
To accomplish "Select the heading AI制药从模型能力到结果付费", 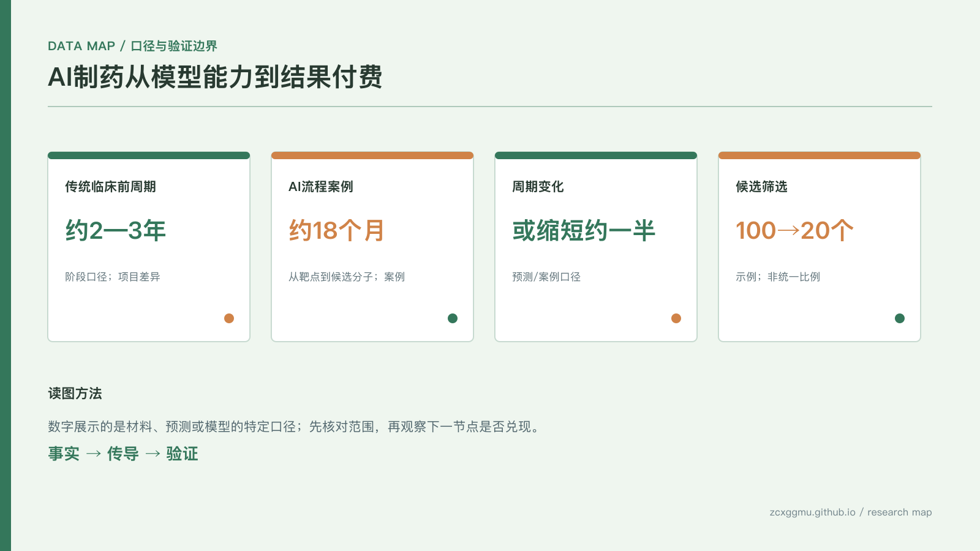I will pyautogui.click(x=215, y=77).
